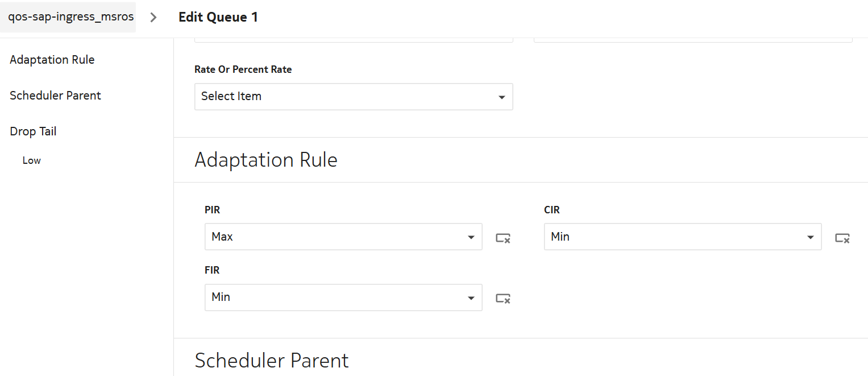
Task: Jump to Scheduler Parent in sidebar
Action: (55, 96)
